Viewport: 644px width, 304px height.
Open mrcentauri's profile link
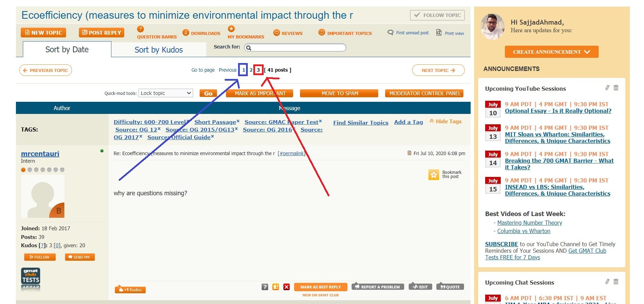[x=40, y=154]
